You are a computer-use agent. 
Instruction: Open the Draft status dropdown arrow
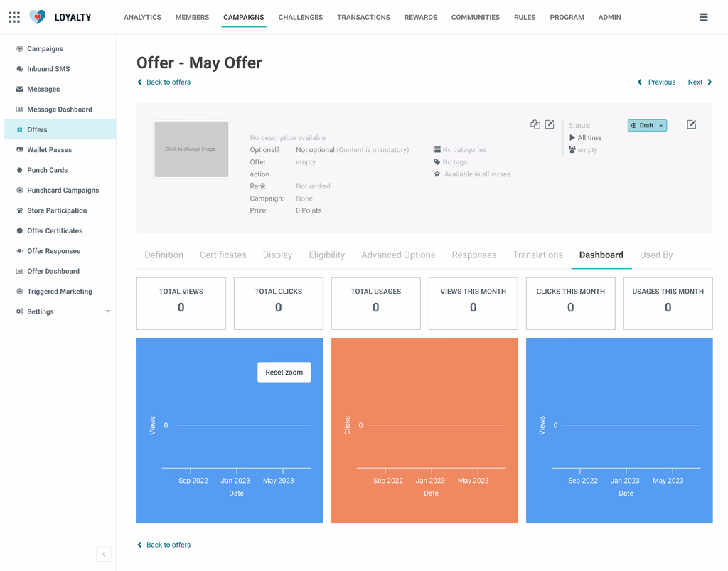(x=661, y=126)
